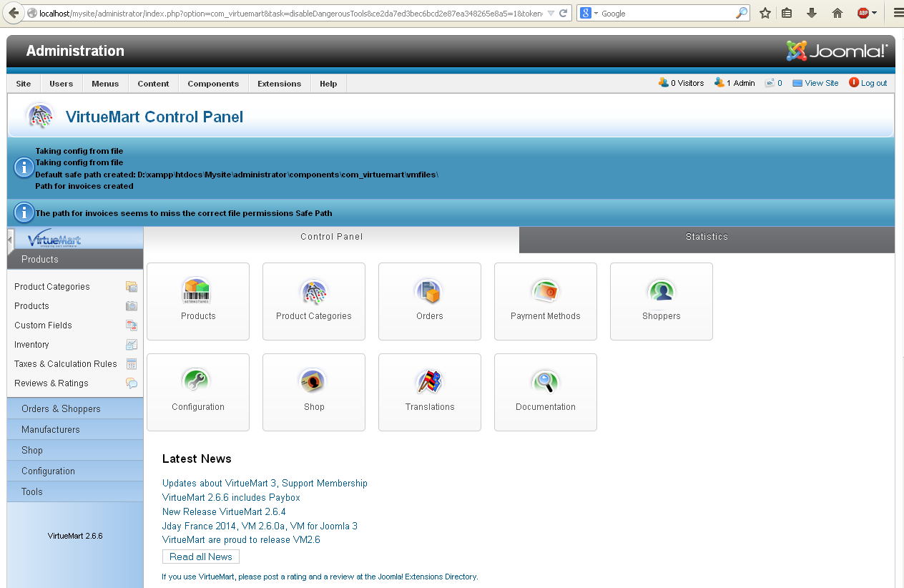Open the Products control panel icon
Image resolution: width=904 pixels, height=588 pixels.
198,301
